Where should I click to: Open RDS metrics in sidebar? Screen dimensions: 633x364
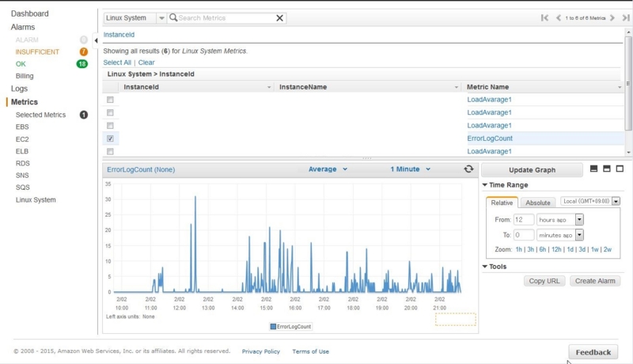[23, 164]
